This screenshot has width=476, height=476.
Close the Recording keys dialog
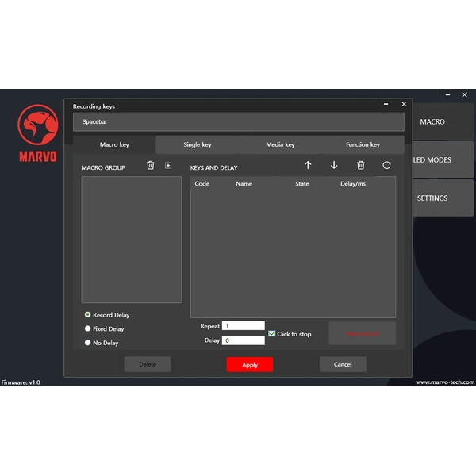[x=404, y=104]
